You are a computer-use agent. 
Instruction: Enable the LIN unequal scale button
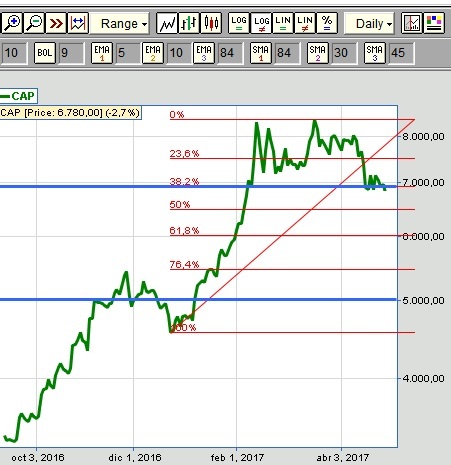pos(305,23)
